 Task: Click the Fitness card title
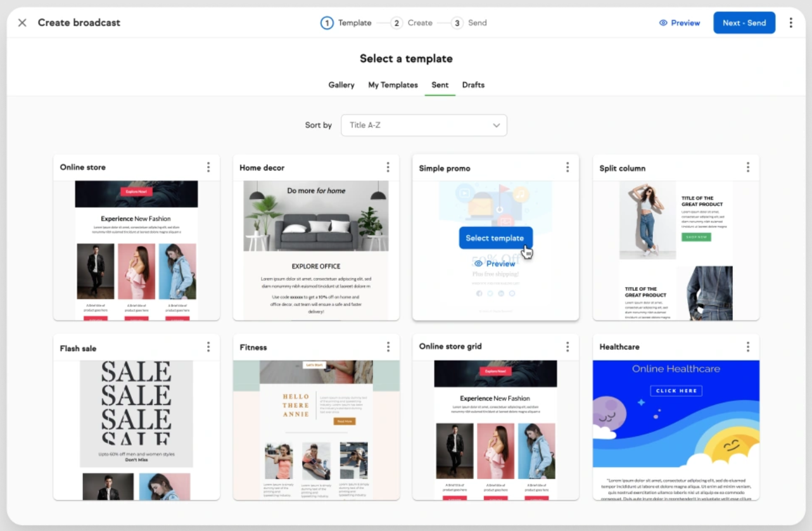253,347
